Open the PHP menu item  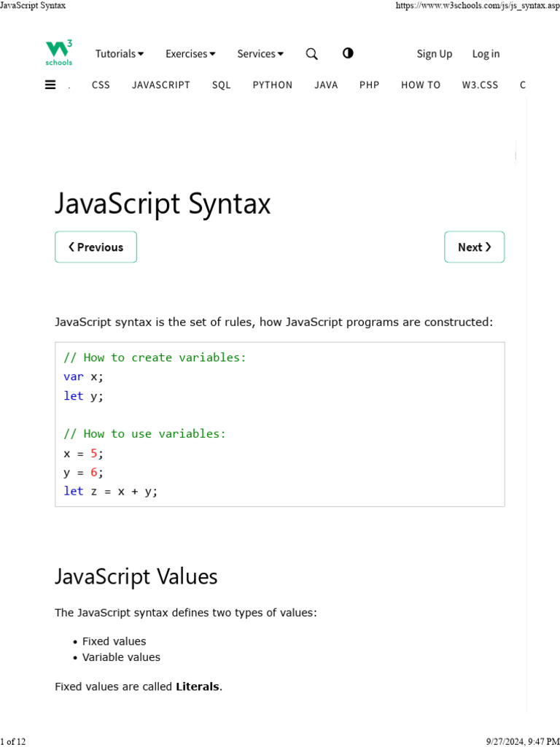coord(370,85)
